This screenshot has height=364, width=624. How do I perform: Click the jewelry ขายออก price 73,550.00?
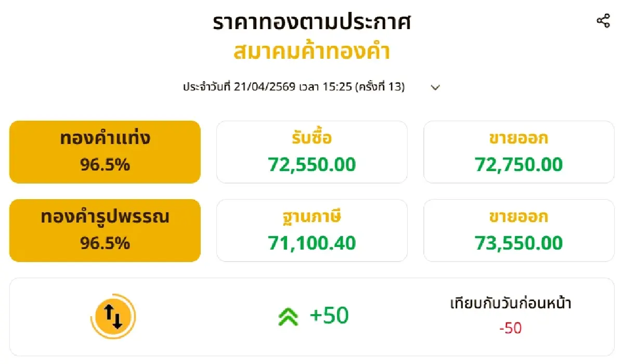click(518, 242)
